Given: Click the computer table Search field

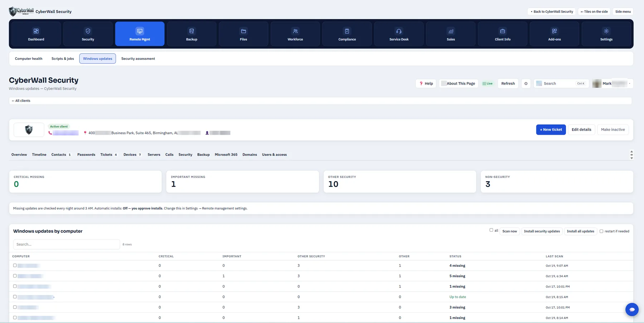Looking at the screenshot, I should pyautogui.click(x=67, y=244).
